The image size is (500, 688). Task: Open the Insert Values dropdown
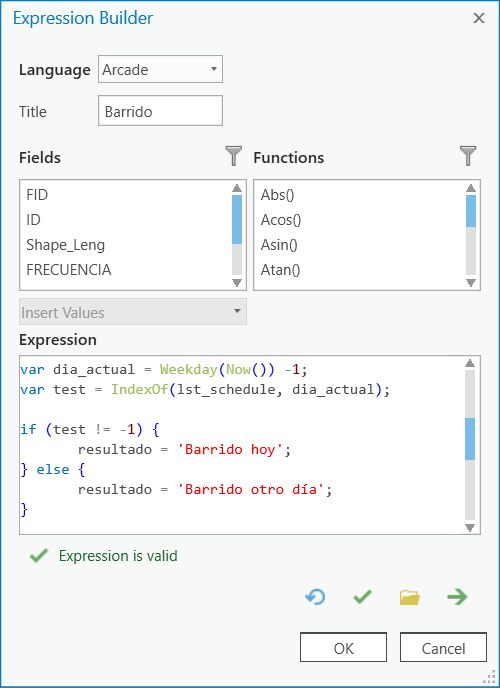[x=133, y=312]
